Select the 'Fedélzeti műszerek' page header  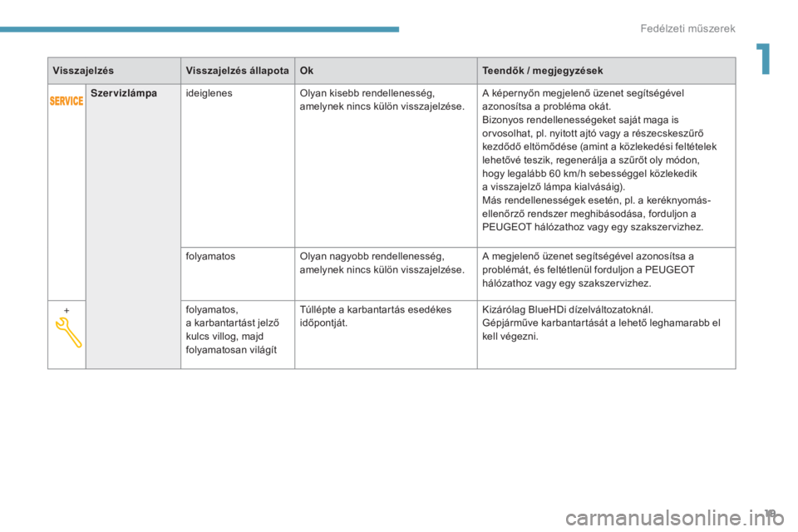point(687,28)
